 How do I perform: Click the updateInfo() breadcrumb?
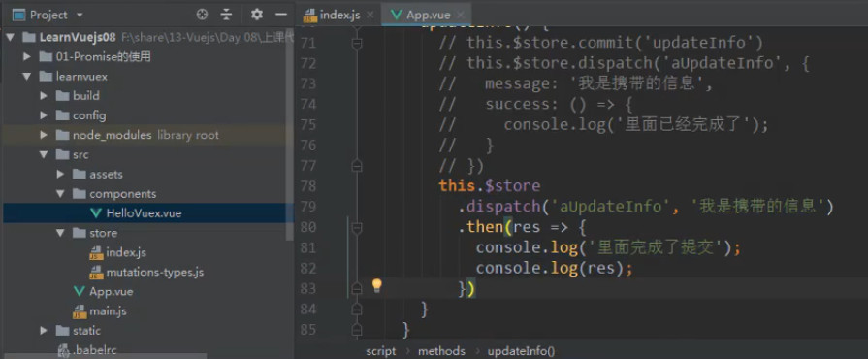[521, 351]
